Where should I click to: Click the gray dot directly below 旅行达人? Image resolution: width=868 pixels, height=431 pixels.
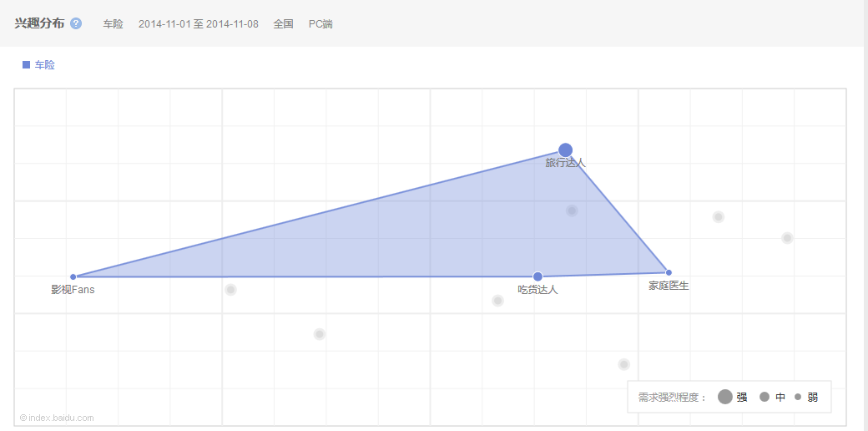click(x=572, y=210)
